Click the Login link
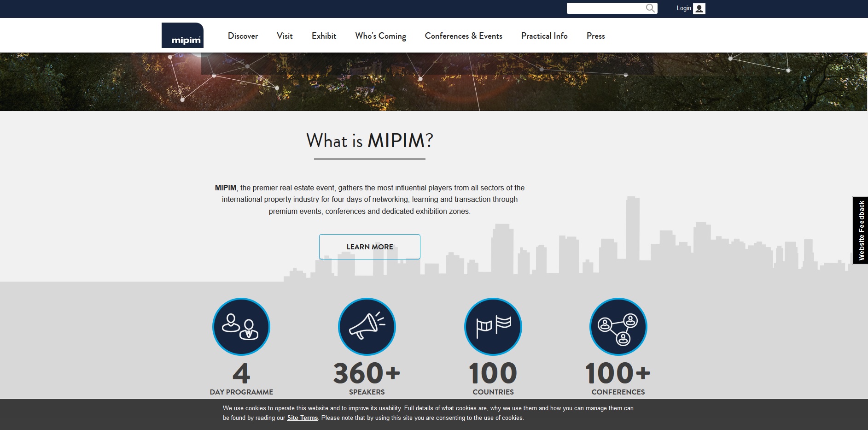 tap(684, 8)
